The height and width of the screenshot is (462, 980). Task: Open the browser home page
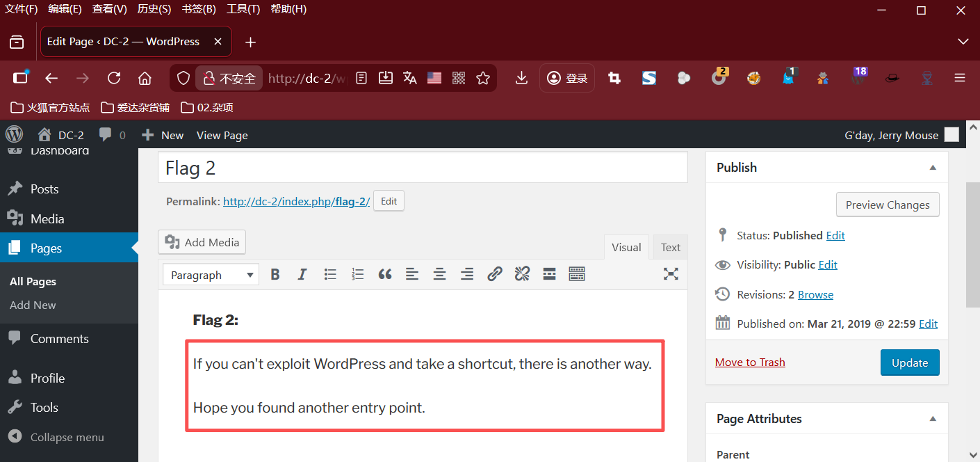145,79
